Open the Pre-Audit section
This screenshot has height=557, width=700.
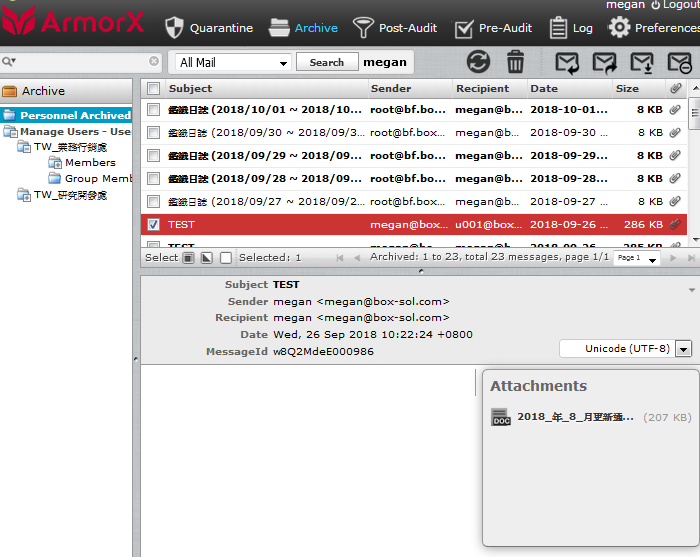point(493,29)
